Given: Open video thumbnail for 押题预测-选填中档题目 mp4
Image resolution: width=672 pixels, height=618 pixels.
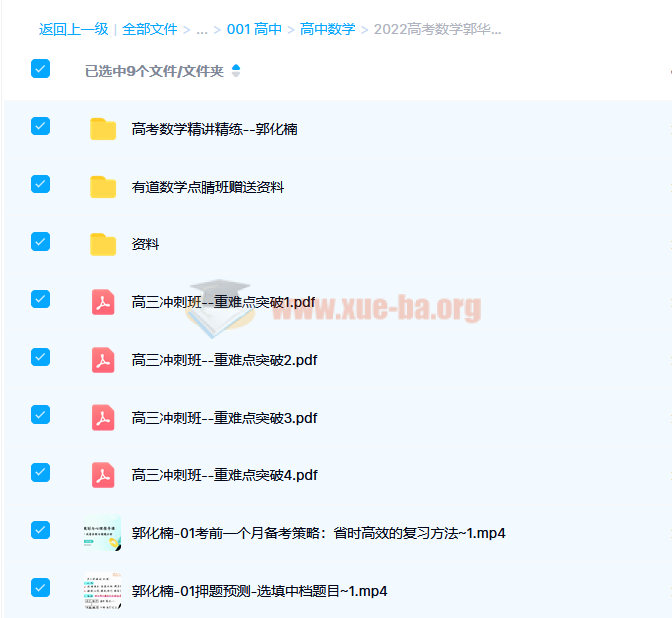Looking at the screenshot, I should [x=103, y=590].
